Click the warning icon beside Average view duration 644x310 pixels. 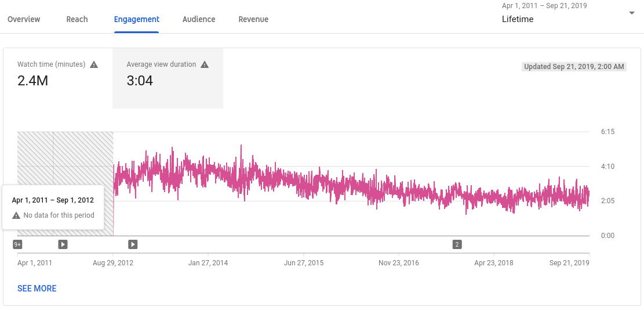click(205, 64)
